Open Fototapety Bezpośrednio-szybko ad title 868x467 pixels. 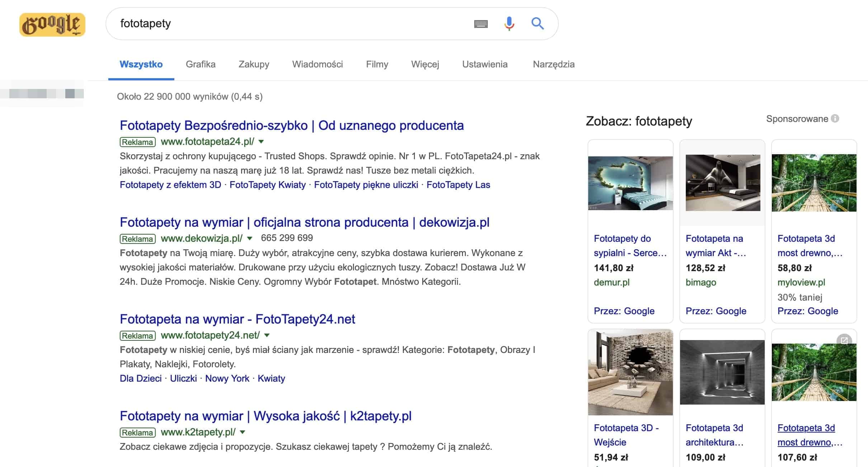click(292, 126)
